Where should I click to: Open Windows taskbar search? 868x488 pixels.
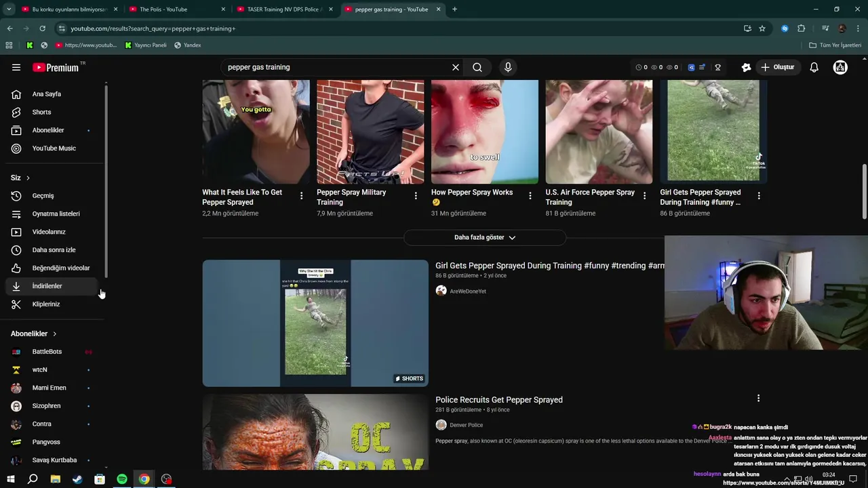[x=33, y=479]
